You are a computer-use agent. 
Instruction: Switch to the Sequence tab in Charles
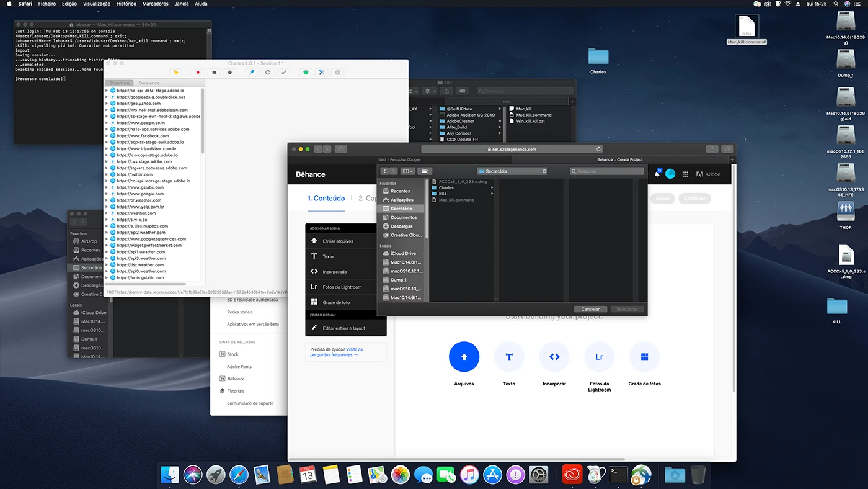tap(149, 83)
